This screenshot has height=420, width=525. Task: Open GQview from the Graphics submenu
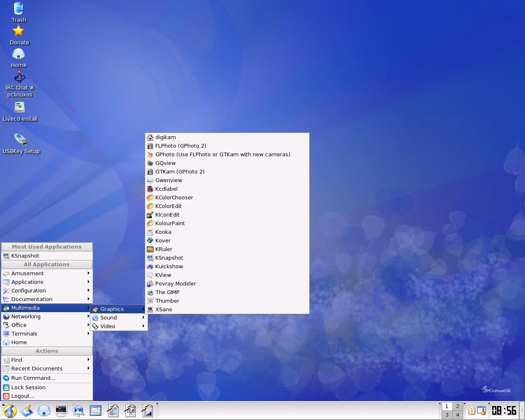point(227,163)
